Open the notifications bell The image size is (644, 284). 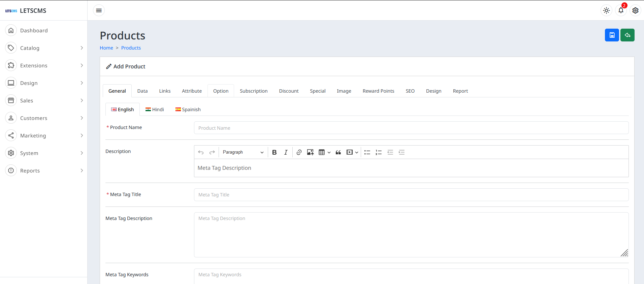621,10
